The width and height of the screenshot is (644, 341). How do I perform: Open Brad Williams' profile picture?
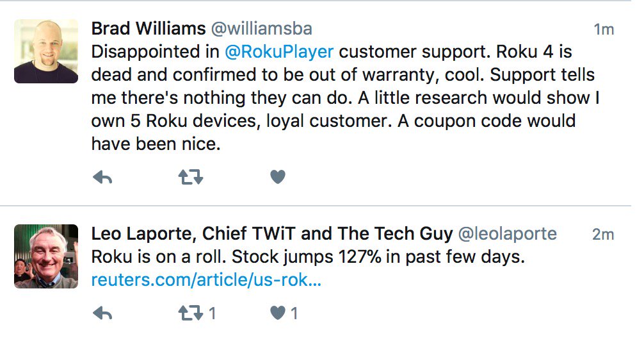pyautogui.click(x=46, y=51)
